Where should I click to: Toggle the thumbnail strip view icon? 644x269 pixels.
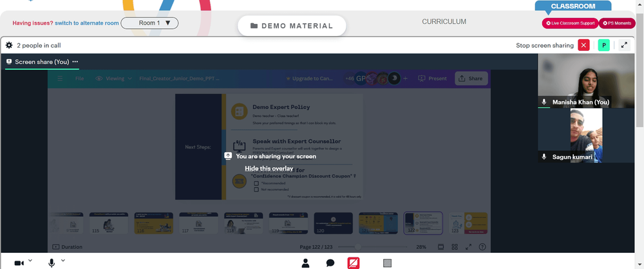click(x=440, y=247)
